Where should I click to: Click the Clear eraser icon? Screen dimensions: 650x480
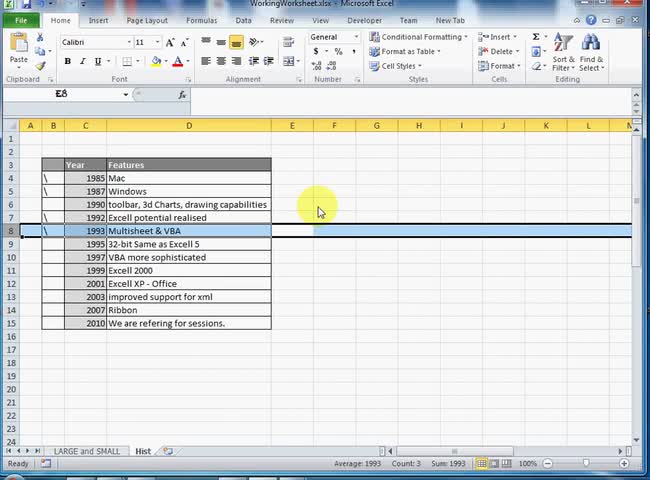coord(536,66)
